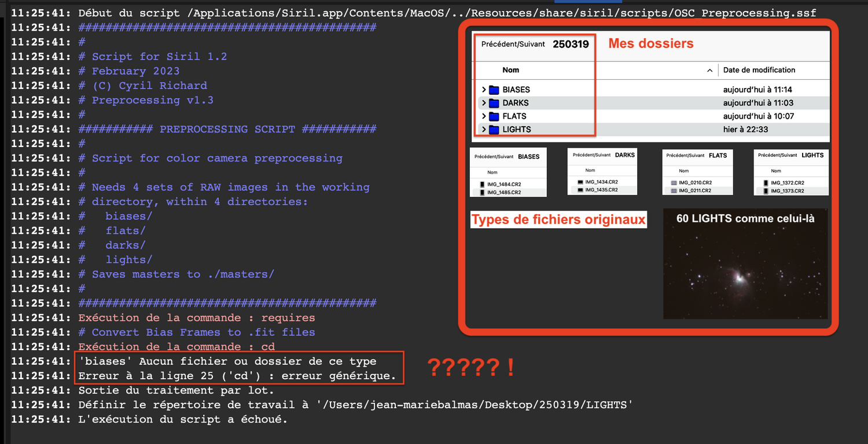The width and height of the screenshot is (868, 444).
Task: Select the FLATS folder name in the 250319 list
Action: point(514,116)
